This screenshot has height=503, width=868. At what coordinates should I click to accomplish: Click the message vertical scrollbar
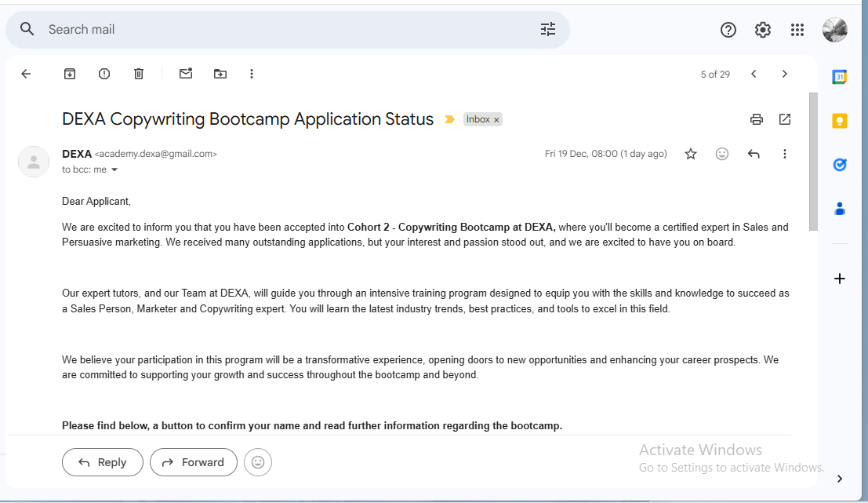click(813, 162)
